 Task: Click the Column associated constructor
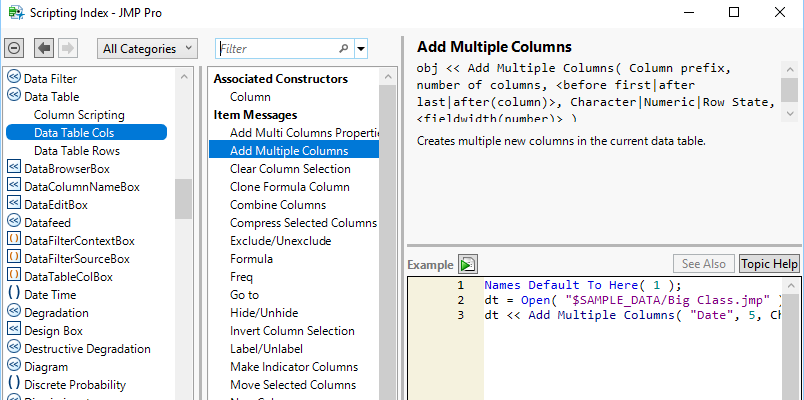coord(250,97)
